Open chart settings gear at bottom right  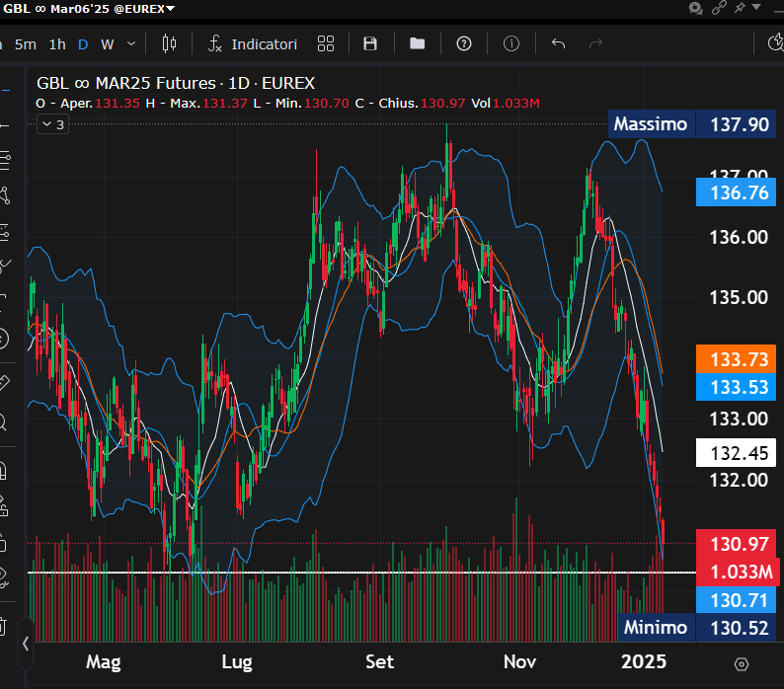[742, 662]
